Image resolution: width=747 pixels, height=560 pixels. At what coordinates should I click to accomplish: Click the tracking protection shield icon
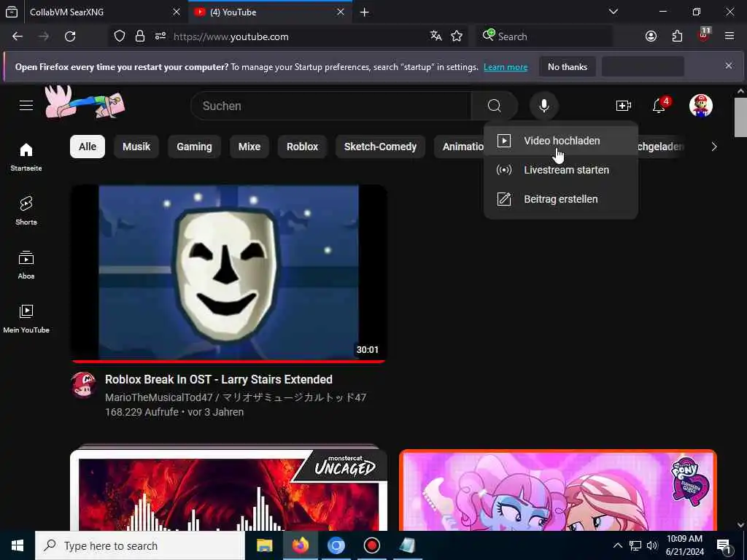(x=120, y=36)
